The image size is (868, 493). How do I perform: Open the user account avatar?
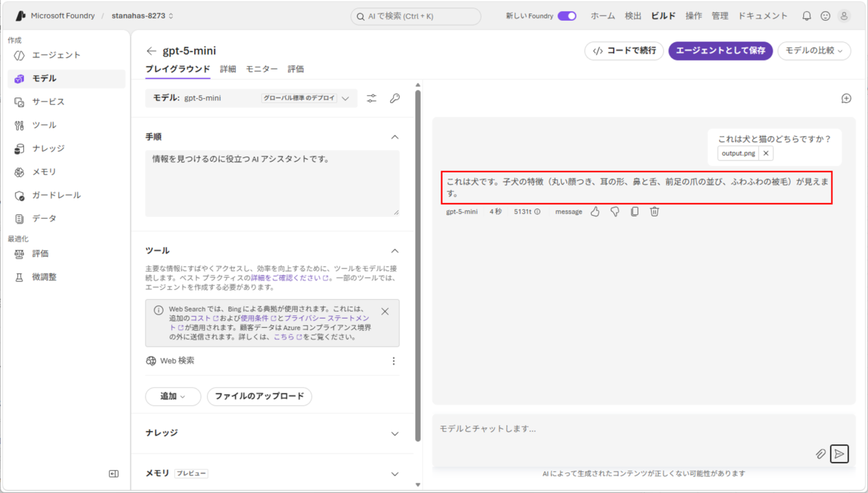click(x=844, y=16)
